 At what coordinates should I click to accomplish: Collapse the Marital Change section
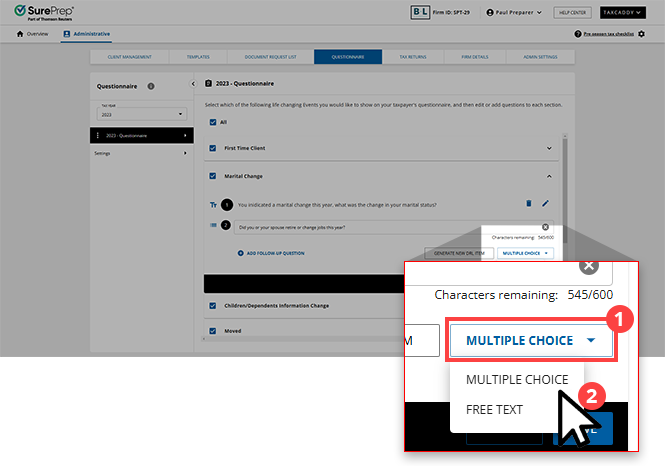point(549,176)
